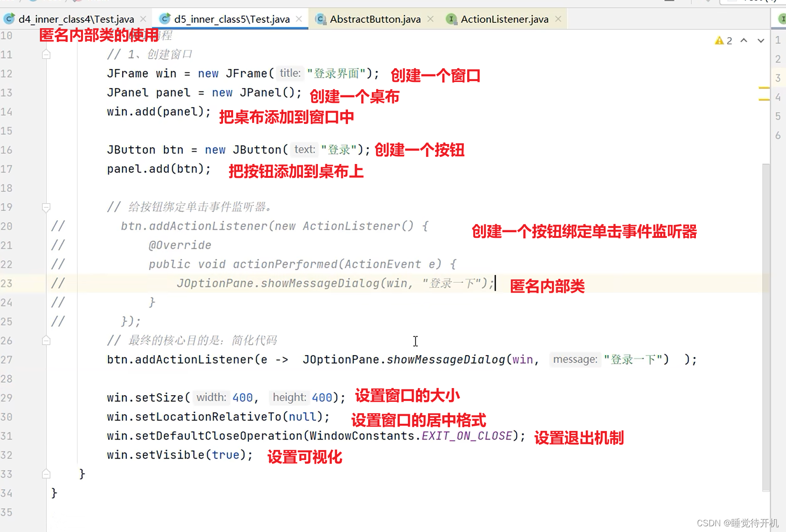Screen dimensions: 786x532
Task: Click the text: parameter hint on line 16
Action: pos(305,150)
